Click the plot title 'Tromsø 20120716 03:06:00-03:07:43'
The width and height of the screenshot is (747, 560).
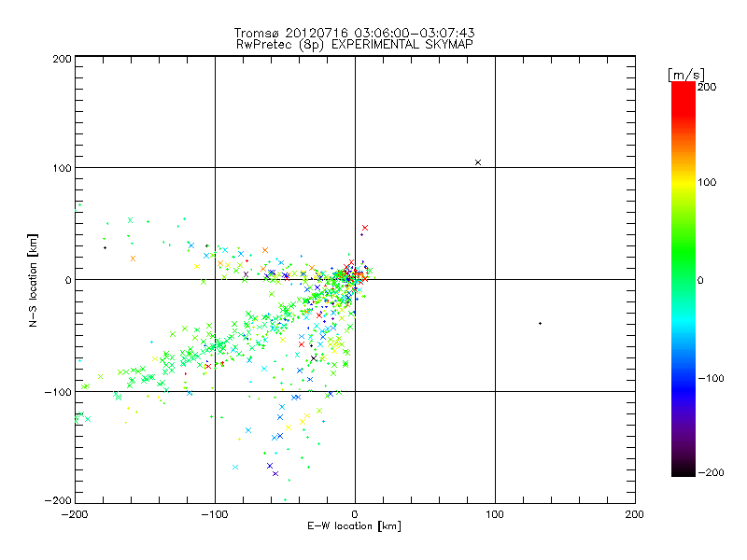[x=354, y=33]
